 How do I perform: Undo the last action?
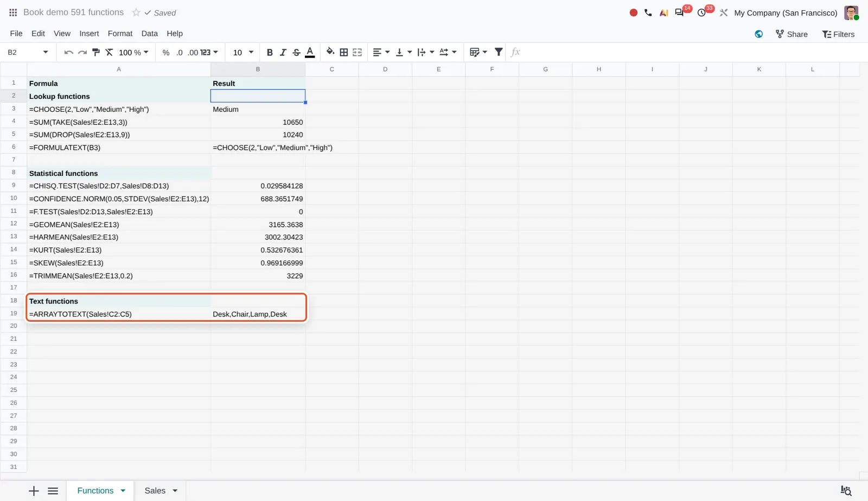click(68, 52)
